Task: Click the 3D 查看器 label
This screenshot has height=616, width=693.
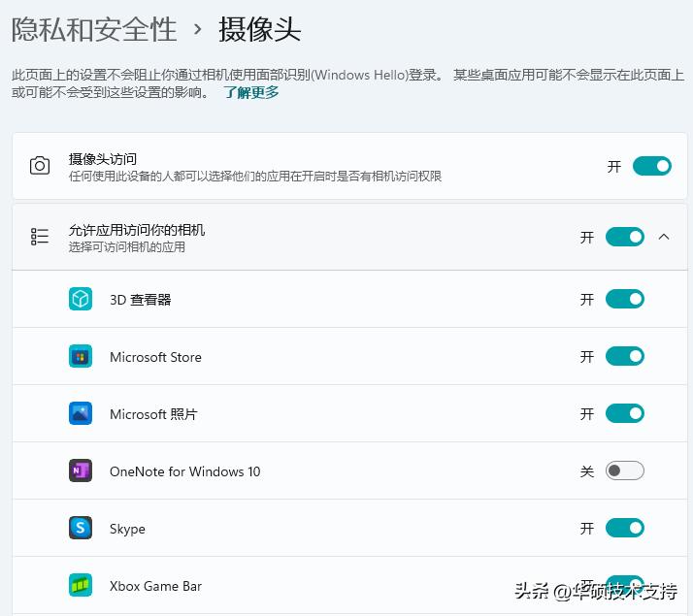Action: 140,300
